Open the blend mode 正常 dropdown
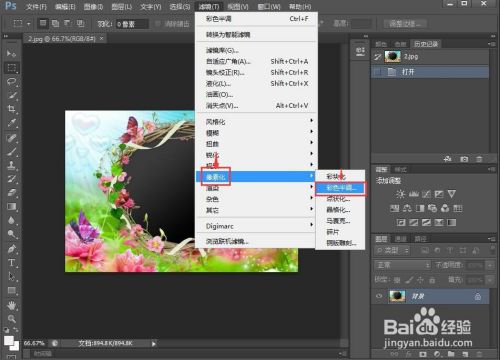Viewport: 500px width, 360px height. point(403,265)
